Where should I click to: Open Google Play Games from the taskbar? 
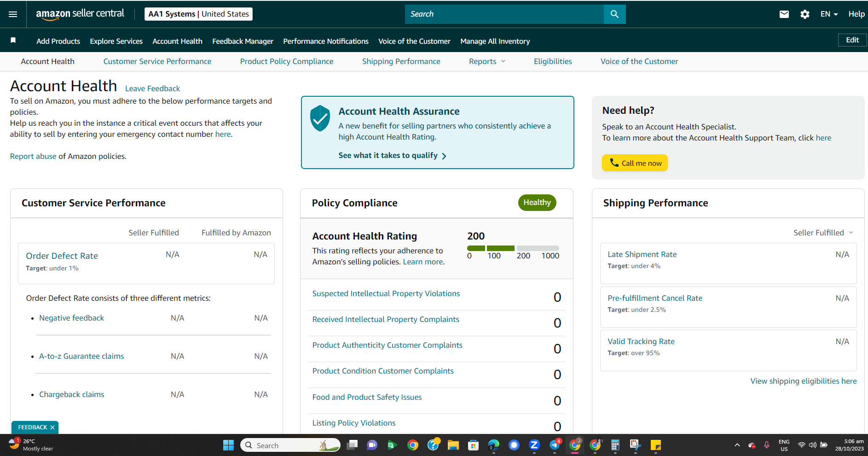[392, 445]
